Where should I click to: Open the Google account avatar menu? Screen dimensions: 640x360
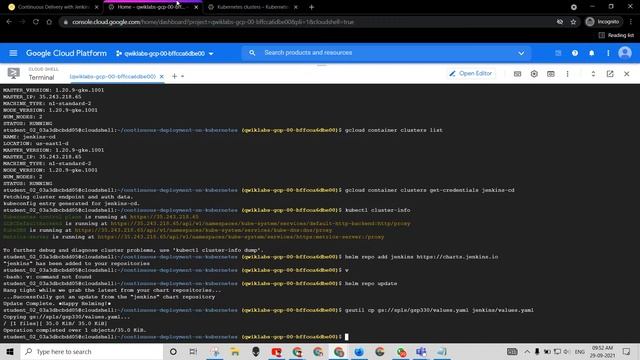coord(625,53)
